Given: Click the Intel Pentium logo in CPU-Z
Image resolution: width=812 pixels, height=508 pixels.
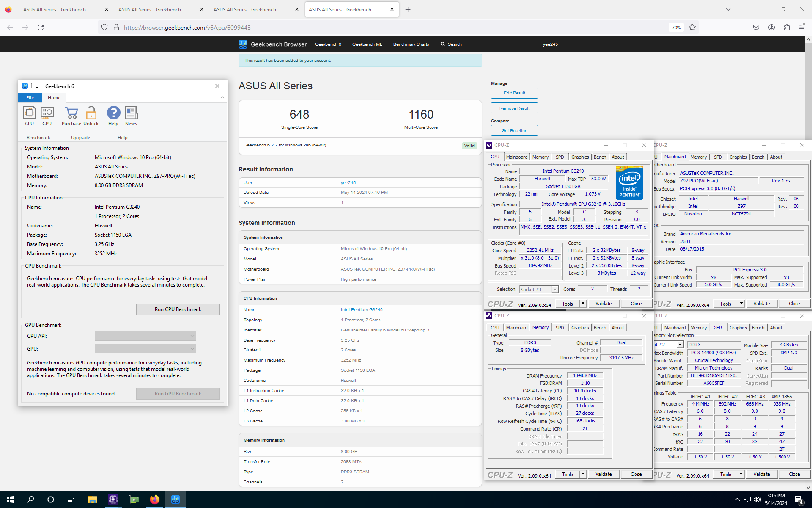Looking at the screenshot, I should click(x=629, y=182).
